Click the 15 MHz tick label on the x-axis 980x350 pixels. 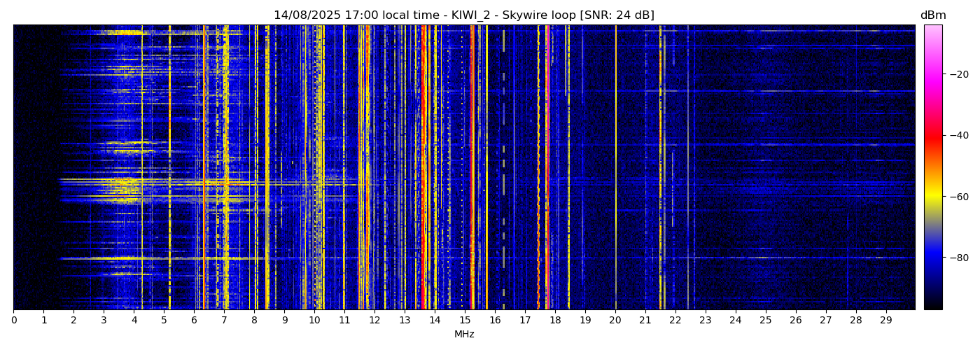point(465,320)
